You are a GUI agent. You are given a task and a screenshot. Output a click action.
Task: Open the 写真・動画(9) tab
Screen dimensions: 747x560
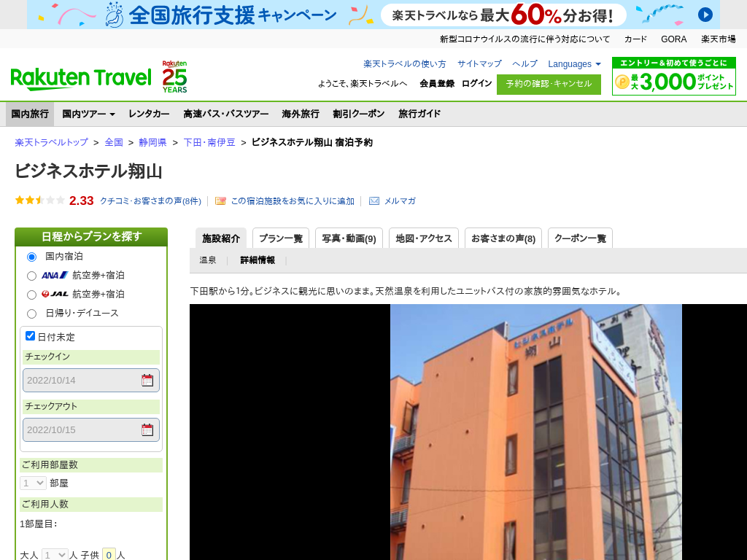pyautogui.click(x=349, y=238)
